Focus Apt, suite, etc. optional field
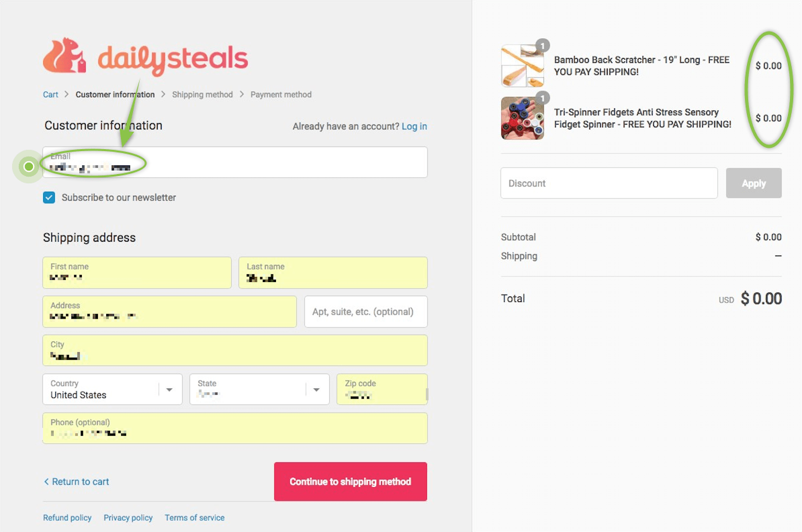 coord(366,311)
